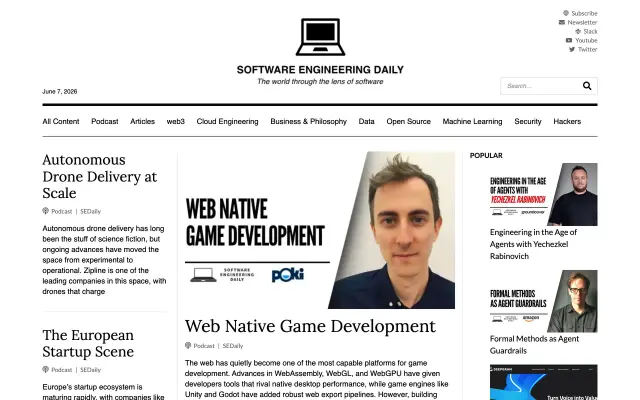Click SEDaily tag under European Startup Scene
Viewport: 640px width, 400px height.
coord(90,369)
